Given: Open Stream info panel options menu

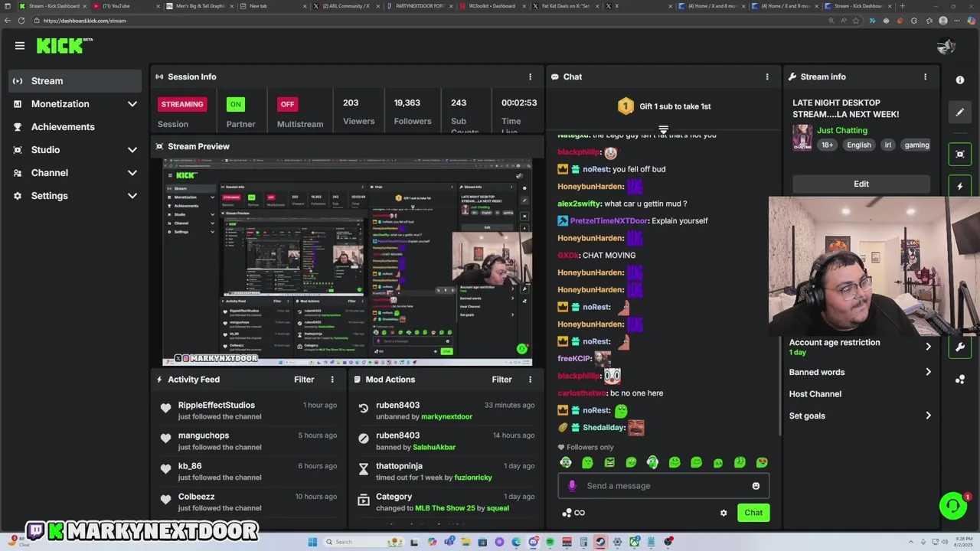Looking at the screenshot, I should 925,77.
